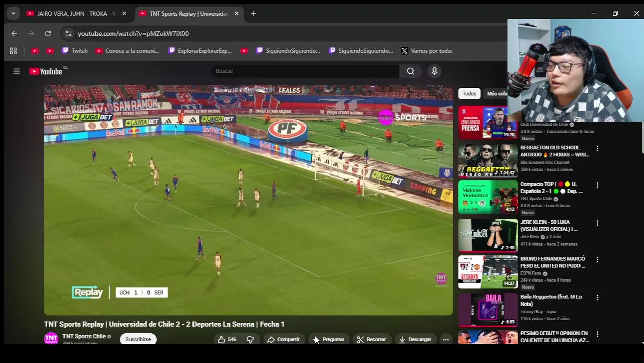The width and height of the screenshot is (644, 363).
Task: Click the Preguntar button
Action: pos(329,339)
